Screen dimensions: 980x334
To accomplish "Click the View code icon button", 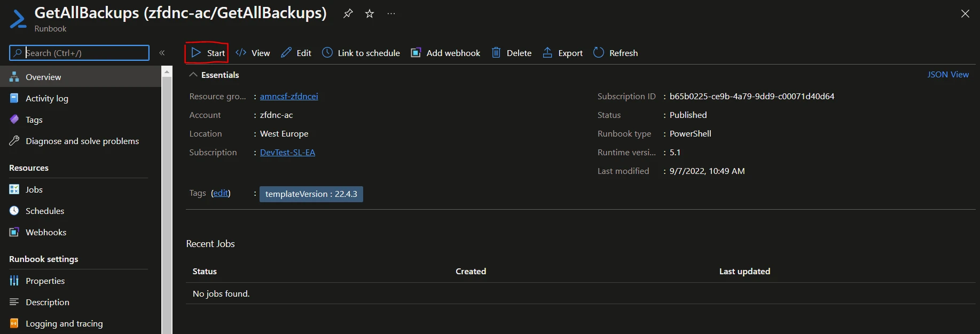I will pyautogui.click(x=253, y=53).
